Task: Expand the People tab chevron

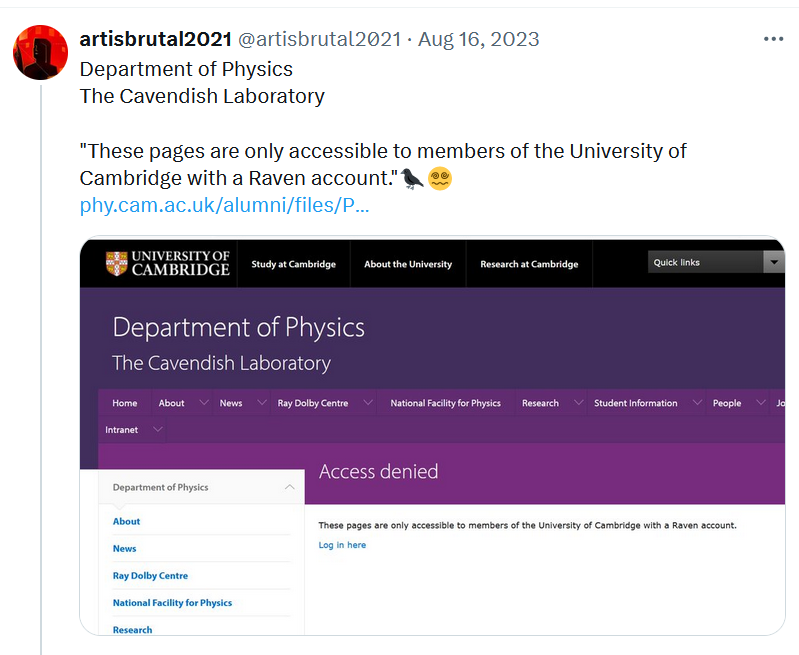Action: click(x=760, y=402)
